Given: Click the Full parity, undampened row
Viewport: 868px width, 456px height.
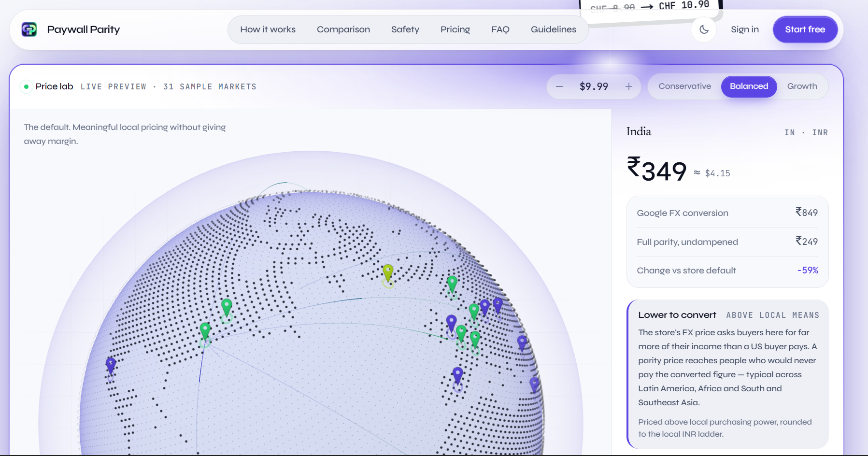Looking at the screenshot, I should click(727, 242).
